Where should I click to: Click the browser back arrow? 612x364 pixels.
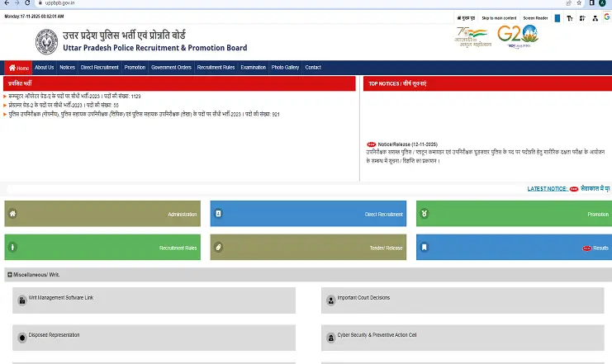pos(7,2)
